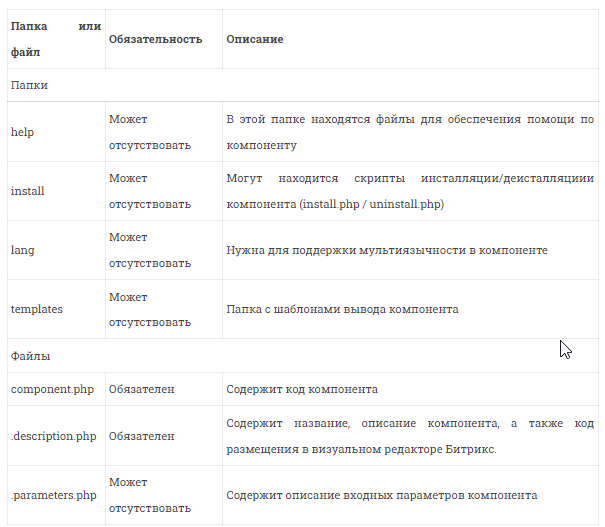
Task: Click 'Обязателен' cell in .description.php row
Action: 164,436
